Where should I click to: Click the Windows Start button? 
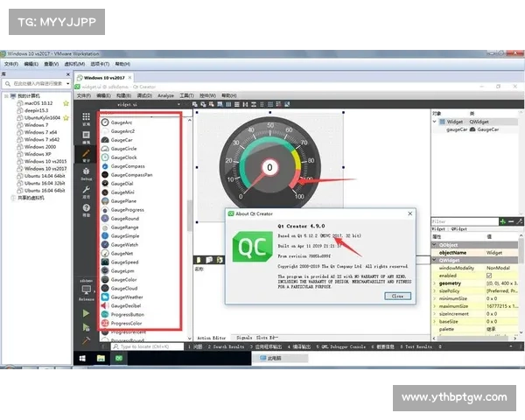pyautogui.click(x=82, y=359)
